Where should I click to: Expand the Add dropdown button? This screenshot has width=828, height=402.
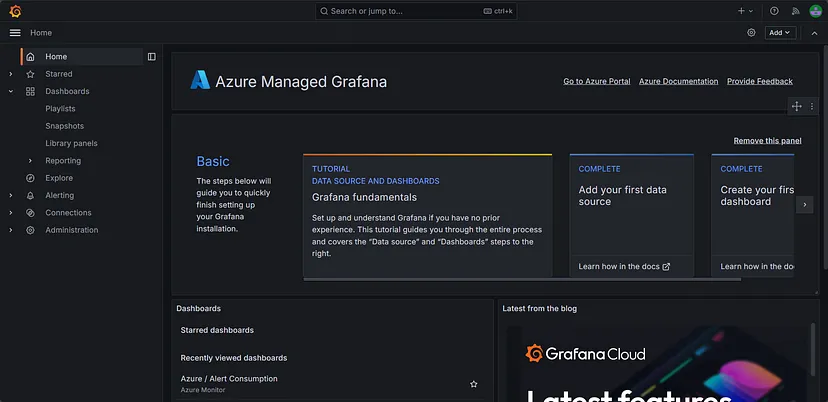tap(779, 33)
